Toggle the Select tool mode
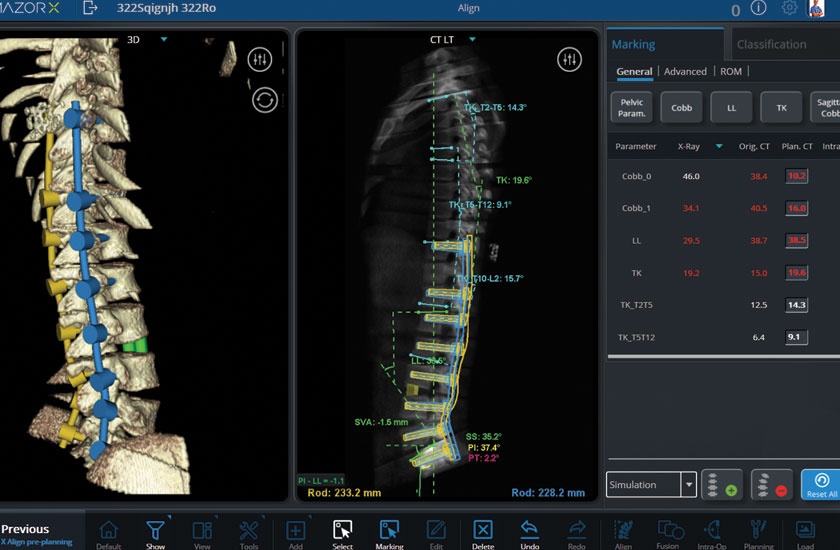Screen dimensions: 840x550 coord(342,532)
